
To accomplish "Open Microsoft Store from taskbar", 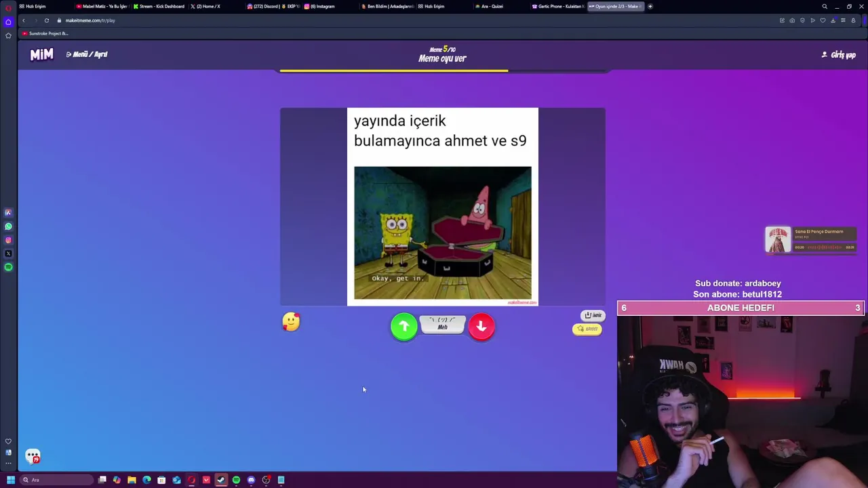I will click(161, 480).
